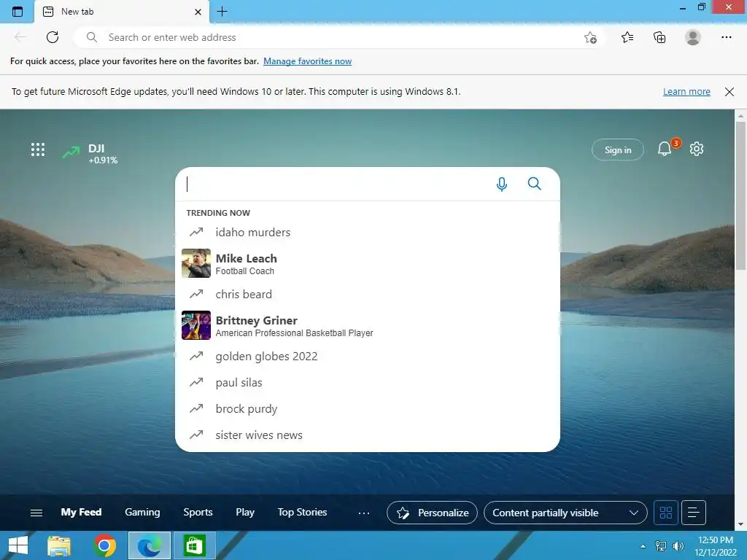Image resolution: width=747 pixels, height=560 pixels.
Task: Switch to Top Stories tab
Action: 302,512
